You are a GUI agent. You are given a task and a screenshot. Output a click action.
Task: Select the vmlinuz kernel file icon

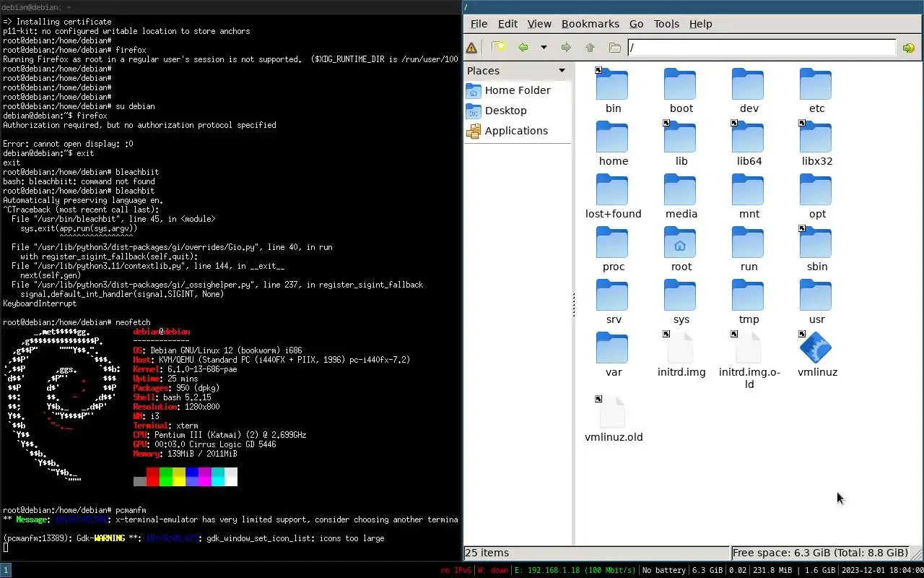tap(816, 348)
